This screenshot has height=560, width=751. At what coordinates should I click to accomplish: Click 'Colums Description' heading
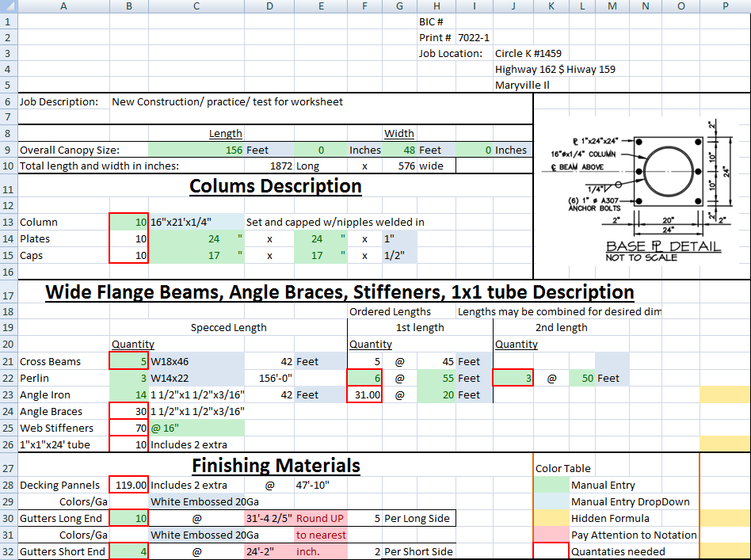276,186
